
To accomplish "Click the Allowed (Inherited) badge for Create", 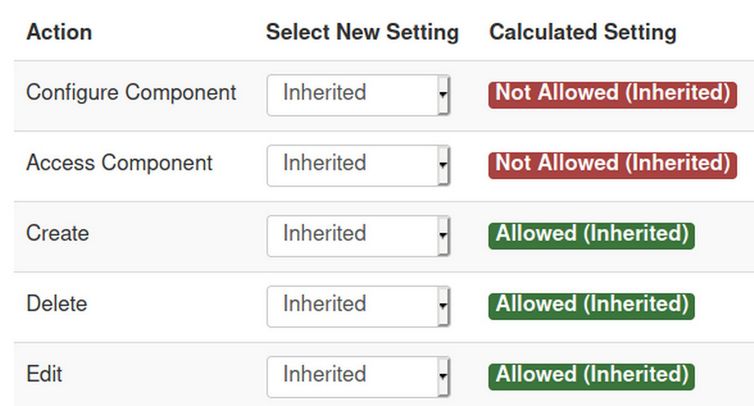I will [x=592, y=235].
